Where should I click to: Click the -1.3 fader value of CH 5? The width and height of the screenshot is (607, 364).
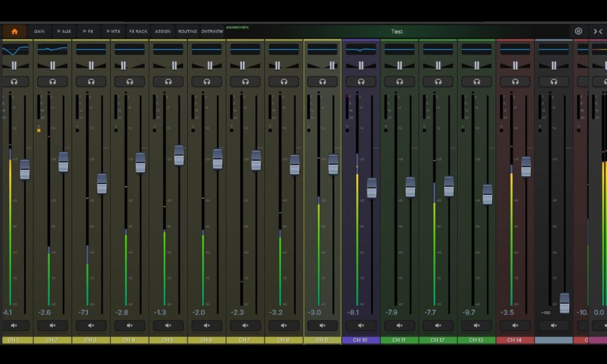160,312
